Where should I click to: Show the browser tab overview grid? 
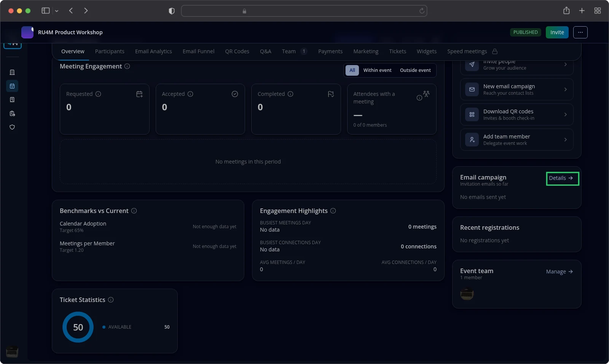[598, 11]
